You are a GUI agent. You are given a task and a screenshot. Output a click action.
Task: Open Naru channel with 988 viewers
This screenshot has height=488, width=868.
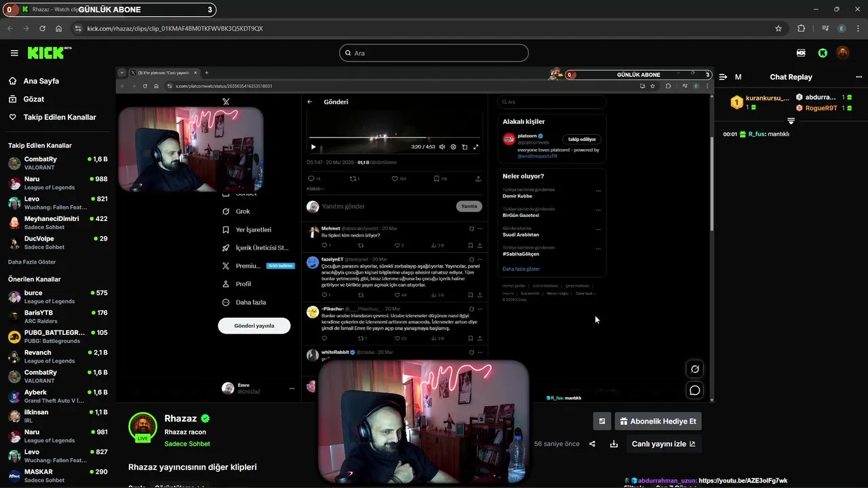click(58, 183)
